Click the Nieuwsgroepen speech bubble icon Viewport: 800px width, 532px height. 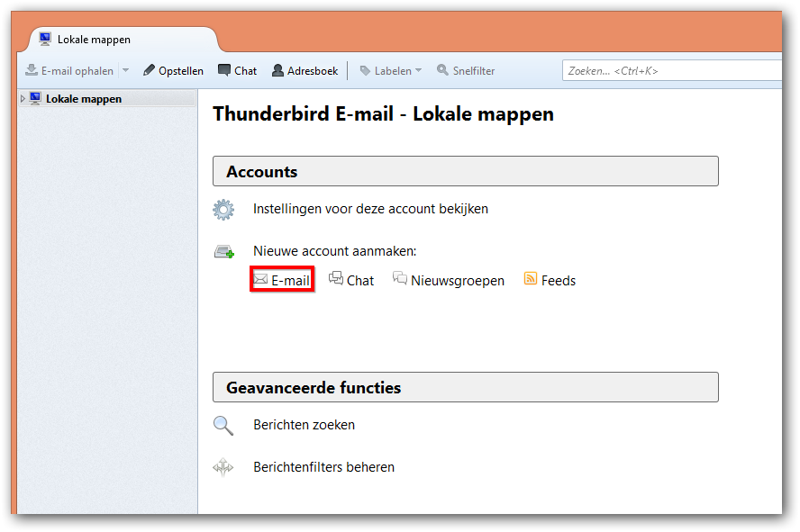[x=399, y=278]
